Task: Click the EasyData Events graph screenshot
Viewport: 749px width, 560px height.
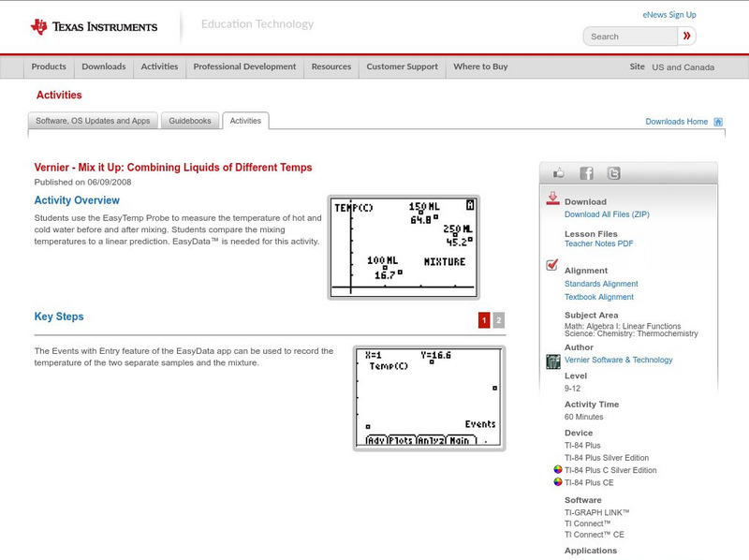Action: pyautogui.click(x=429, y=399)
